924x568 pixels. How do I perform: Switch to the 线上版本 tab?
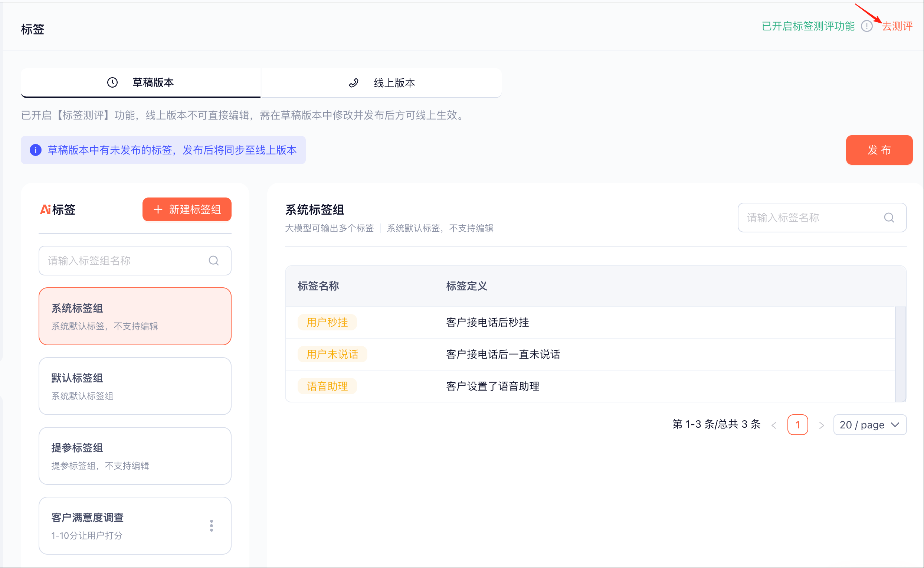381,83
